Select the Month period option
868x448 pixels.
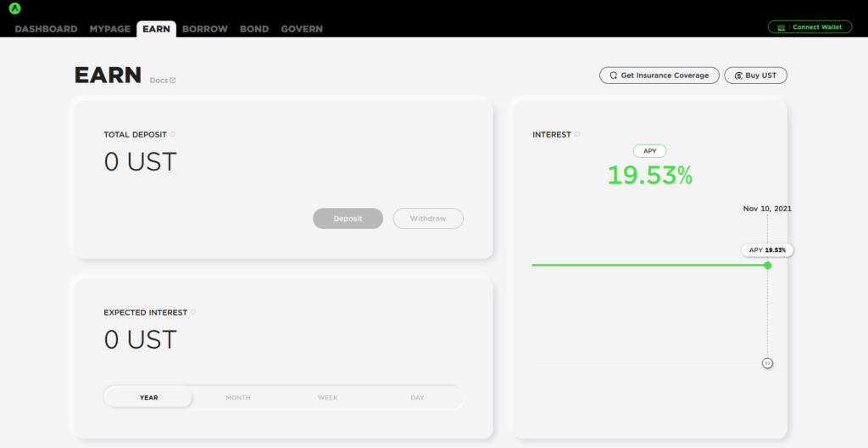(238, 398)
